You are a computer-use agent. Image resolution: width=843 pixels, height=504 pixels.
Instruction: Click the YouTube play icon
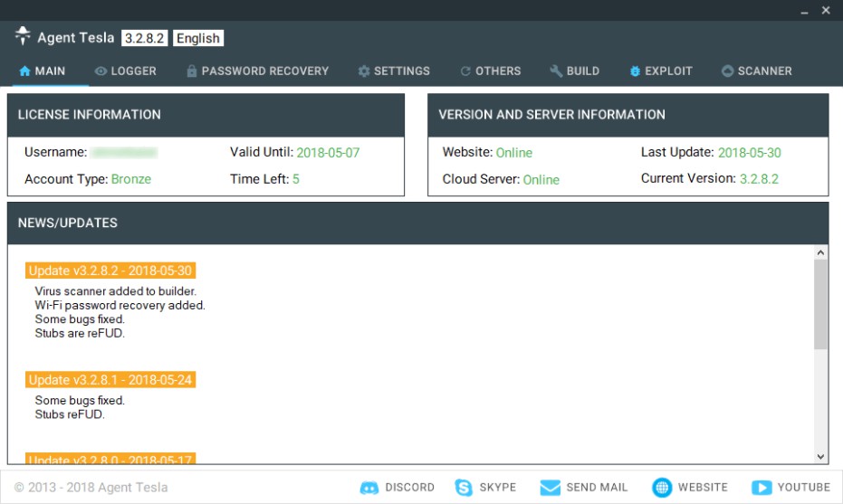coord(762,488)
